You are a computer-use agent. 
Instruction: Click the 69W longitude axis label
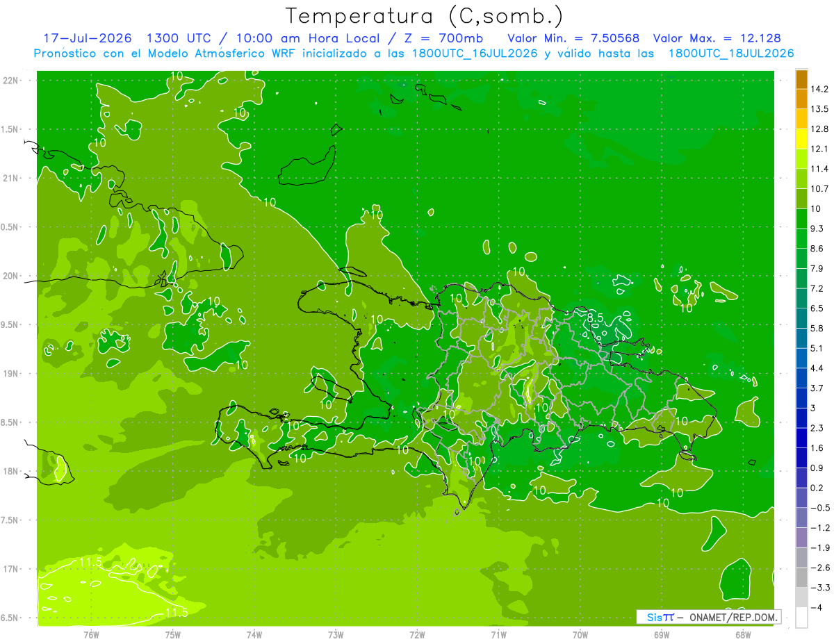pyautogui.click(x=662, y=635)
